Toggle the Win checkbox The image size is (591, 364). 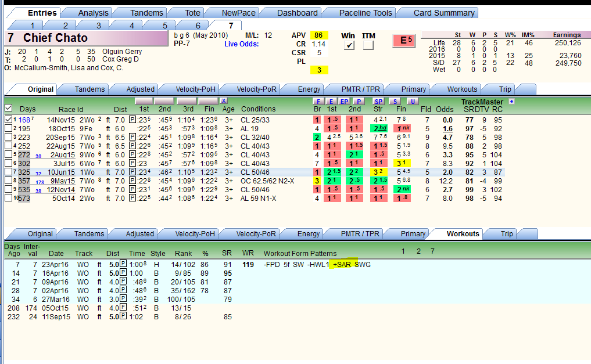pyautogui.click(x=349, y=45)
